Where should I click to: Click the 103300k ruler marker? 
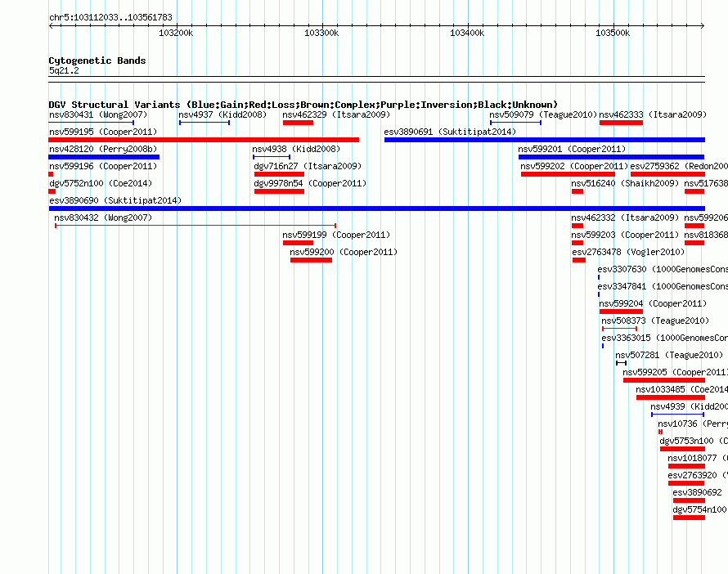[x=321, y=33]
